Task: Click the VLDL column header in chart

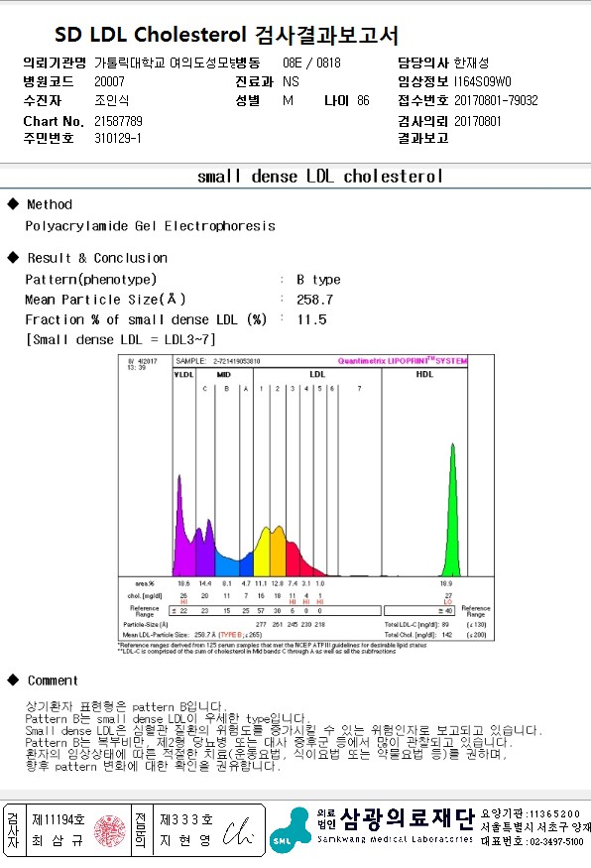Action: point(183,375)
